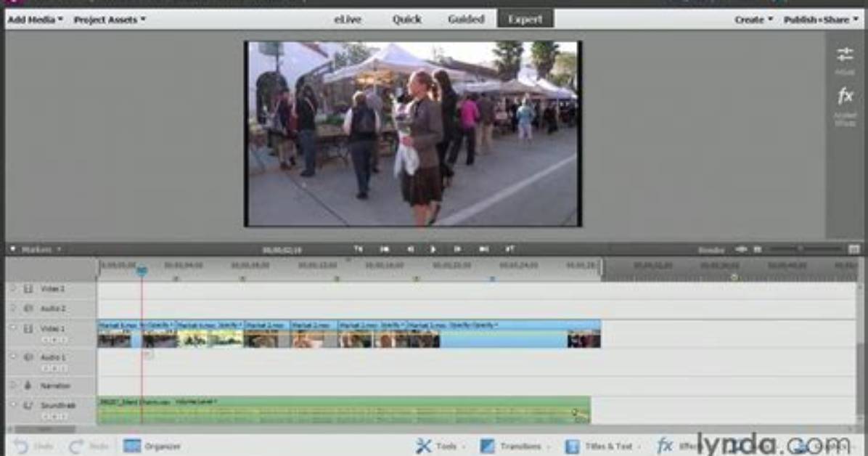
Task: Click the Redo button
Action: click(x=89, y=446)
